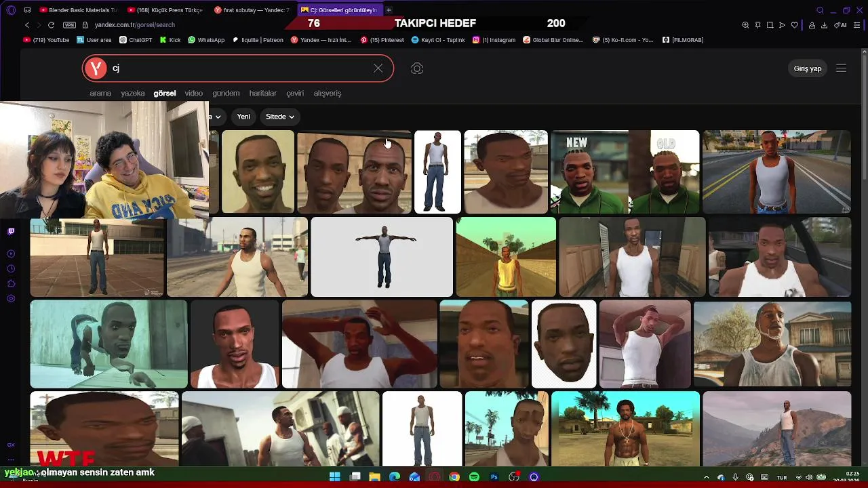The image size is (868, 488).
Task: Toggle the browser VPN badge
Action: coord(69,25)
